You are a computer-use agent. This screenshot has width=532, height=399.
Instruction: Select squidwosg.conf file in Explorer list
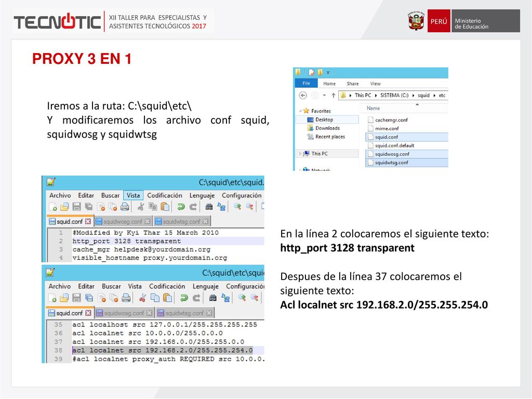tap(407, 154)
